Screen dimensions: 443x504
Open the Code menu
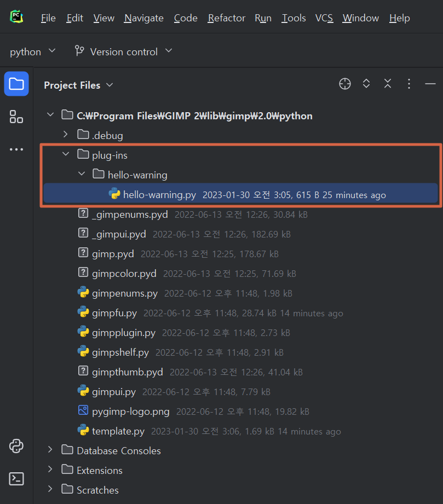click(186, 18)
